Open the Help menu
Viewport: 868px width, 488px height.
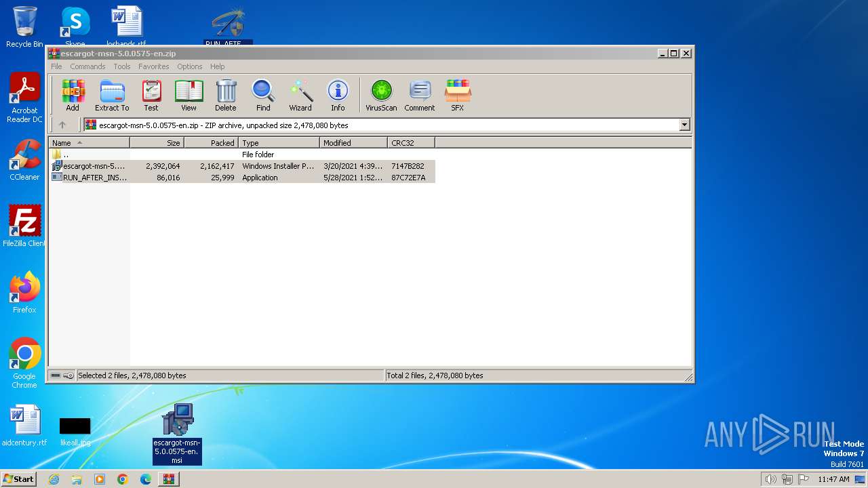coord(217,66)
